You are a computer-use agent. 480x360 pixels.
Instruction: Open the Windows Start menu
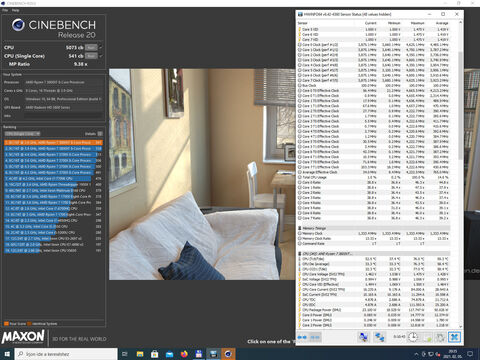point(7,354)
